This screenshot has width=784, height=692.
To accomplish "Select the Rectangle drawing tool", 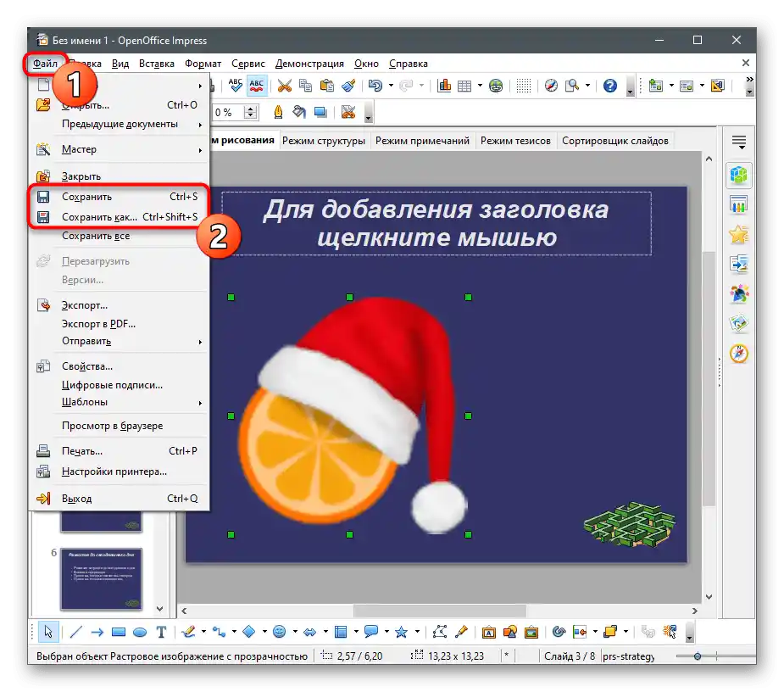I will click(119, 632).
